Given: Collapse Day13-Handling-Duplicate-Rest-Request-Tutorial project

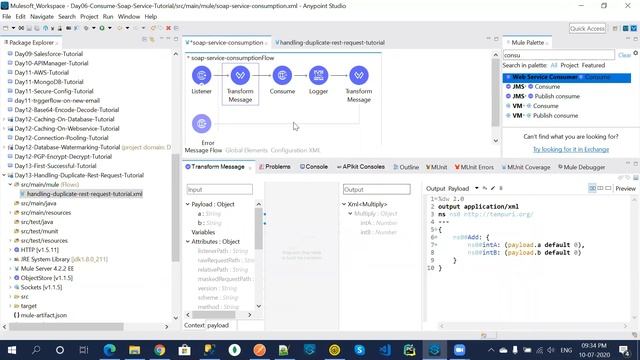Looking at the screenshot, I should (4, 175).
